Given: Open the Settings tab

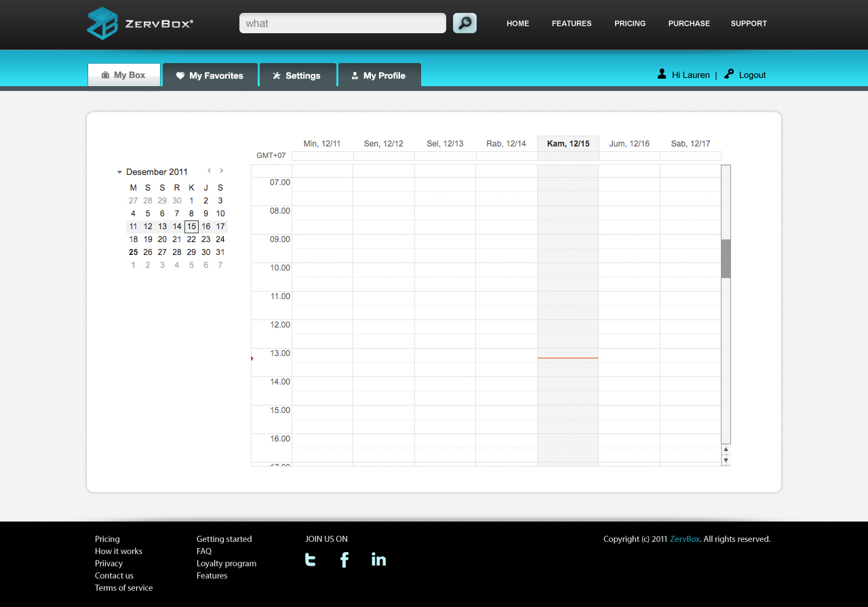Looking at the screenshot, I should tap(297, 75).
